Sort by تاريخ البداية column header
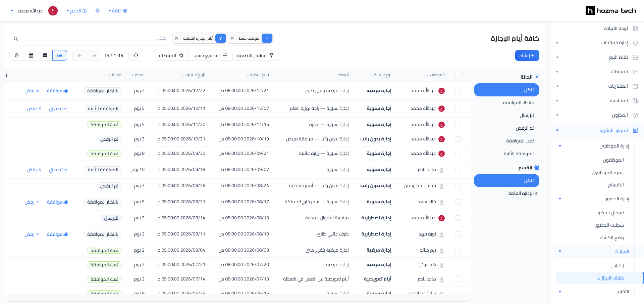Image resolution: width=644 pixels, height=304 pixels. [x=258, y=75]
